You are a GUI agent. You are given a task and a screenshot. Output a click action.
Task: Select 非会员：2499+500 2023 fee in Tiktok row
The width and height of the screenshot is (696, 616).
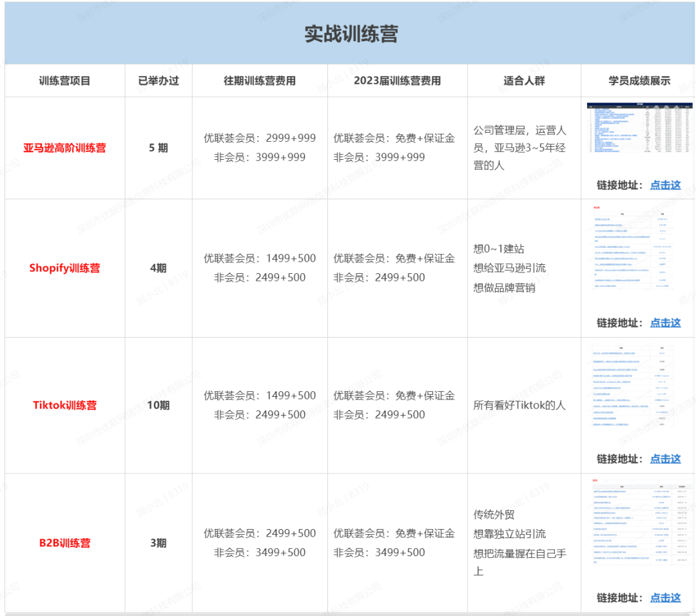[x=379, y=414]
